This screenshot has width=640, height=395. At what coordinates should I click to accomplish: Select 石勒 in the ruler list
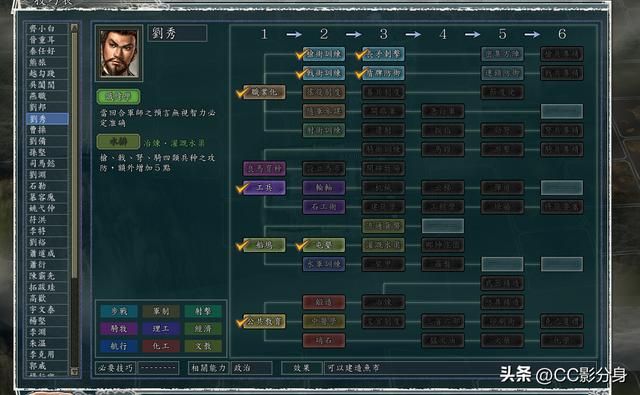[x=47, y=186]
